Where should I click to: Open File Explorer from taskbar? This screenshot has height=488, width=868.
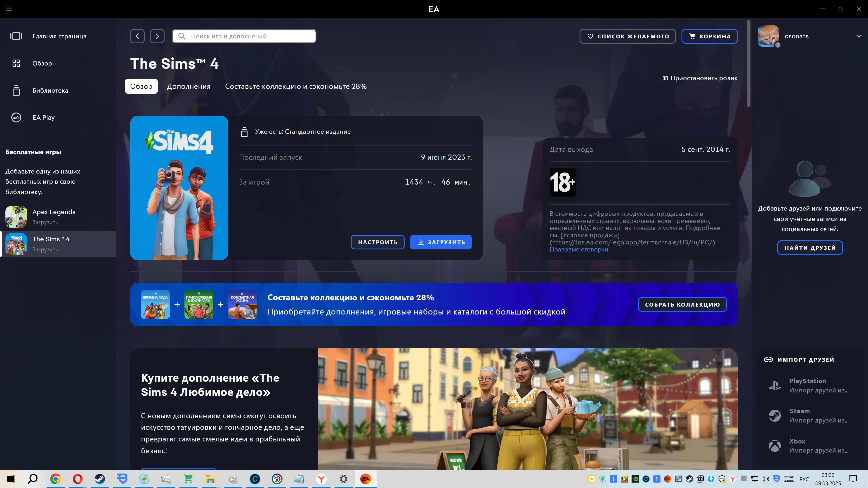[x=211, y=479]
